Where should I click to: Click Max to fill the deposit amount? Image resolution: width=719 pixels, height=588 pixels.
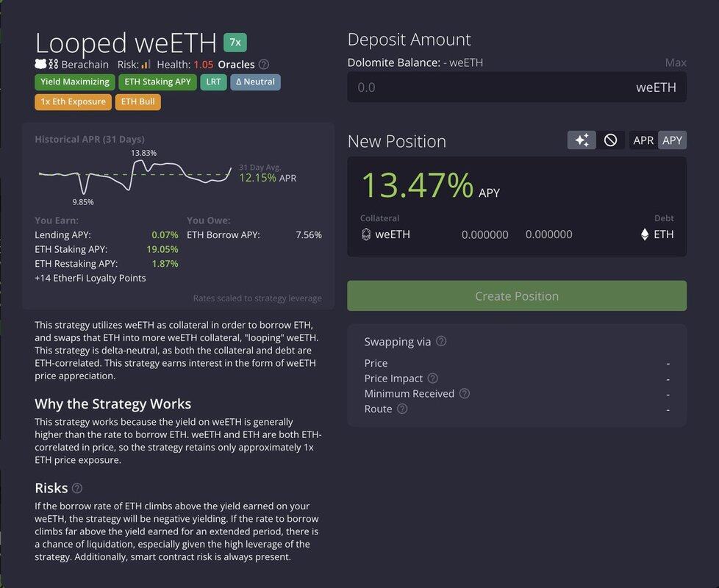676,62
